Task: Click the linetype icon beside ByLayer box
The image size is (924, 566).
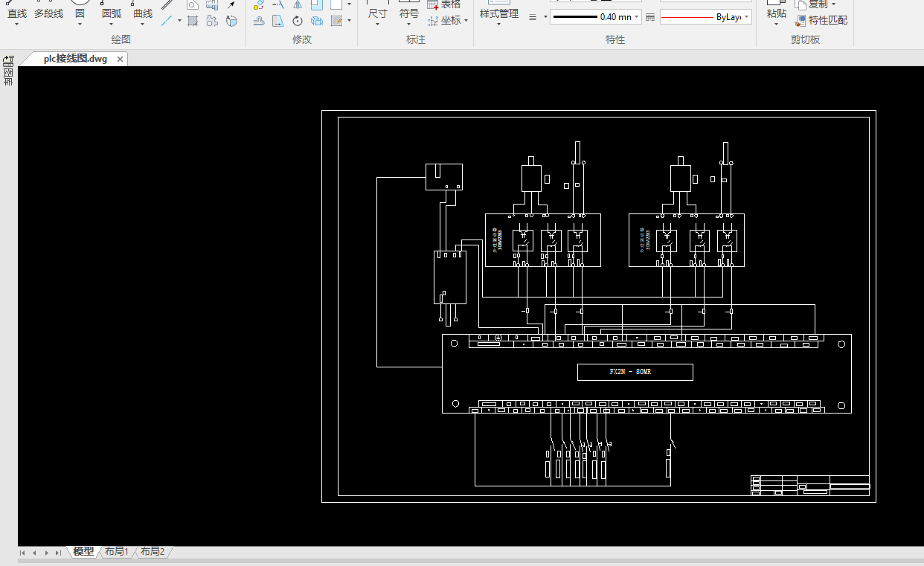Action: tap(650, 17)
